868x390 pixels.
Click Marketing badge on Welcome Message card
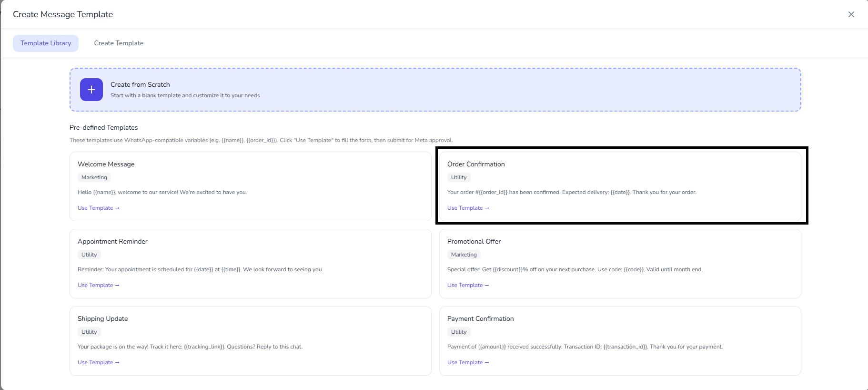coord(94,177)
